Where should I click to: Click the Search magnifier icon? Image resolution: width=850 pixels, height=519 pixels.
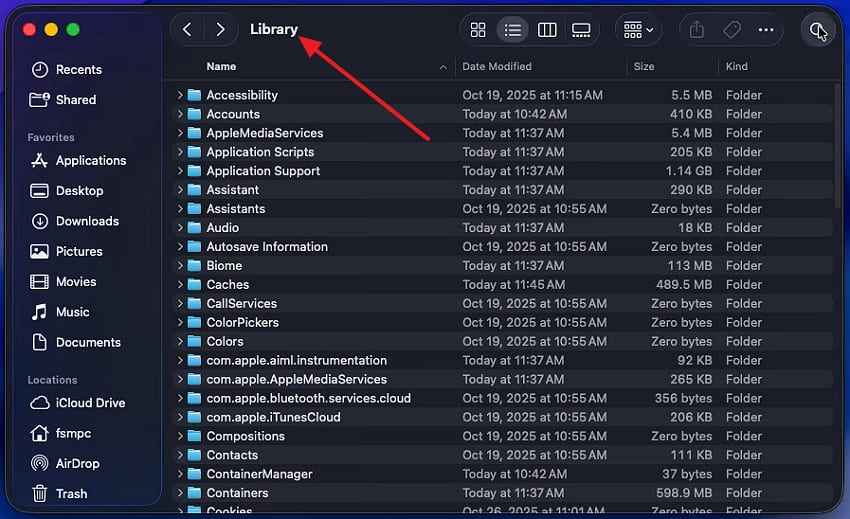(x=817, y=30)
